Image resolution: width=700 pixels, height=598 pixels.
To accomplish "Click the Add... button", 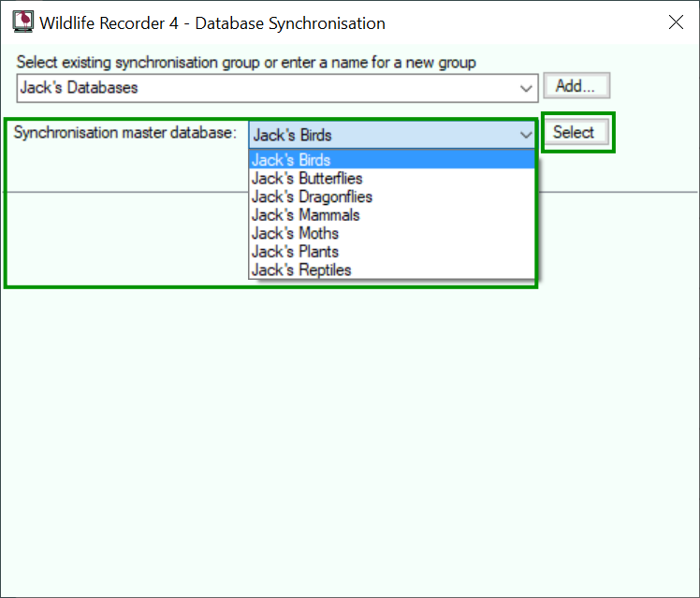I will pos(576,86).
